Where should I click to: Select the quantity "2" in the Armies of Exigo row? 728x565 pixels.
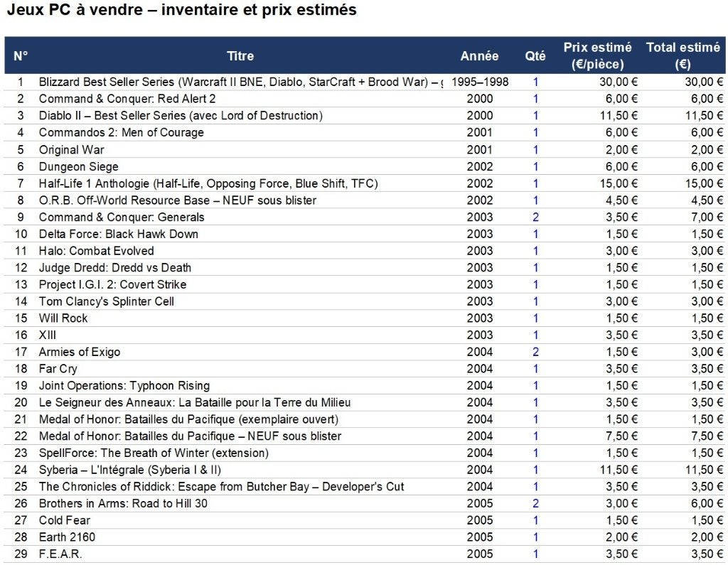click(535, 352)
